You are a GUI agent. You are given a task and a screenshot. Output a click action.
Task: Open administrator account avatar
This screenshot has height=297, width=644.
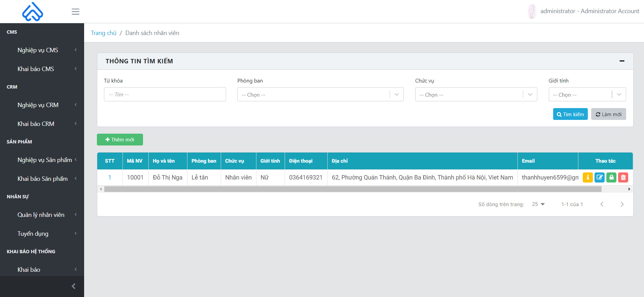532,11
